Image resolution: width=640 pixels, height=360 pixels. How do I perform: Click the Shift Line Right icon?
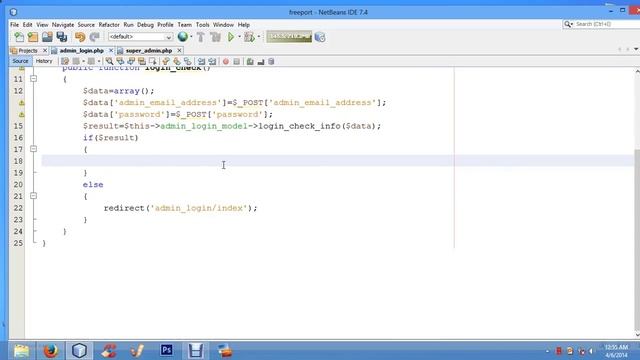tap(212, 61)
